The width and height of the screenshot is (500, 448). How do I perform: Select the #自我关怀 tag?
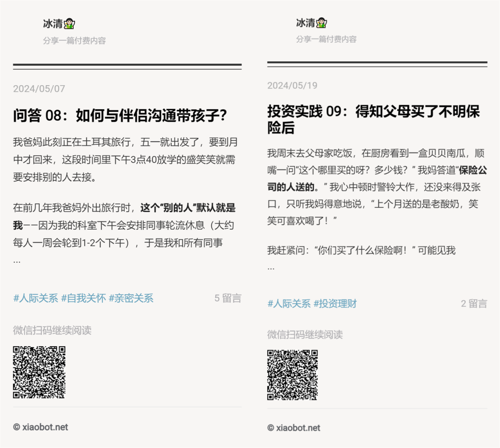point(83,298)
